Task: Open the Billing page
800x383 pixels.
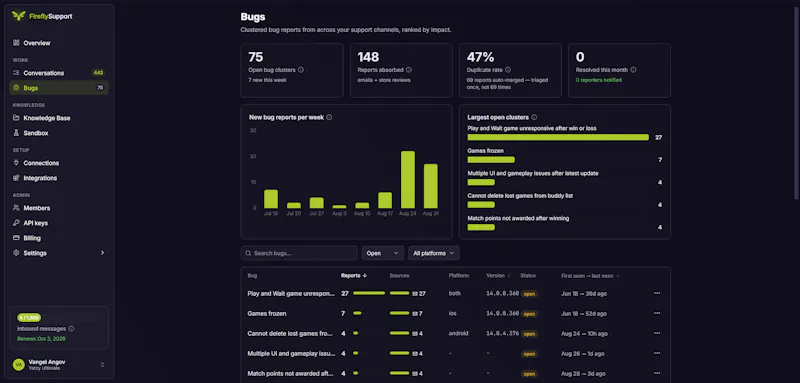Action: point(59,238)
